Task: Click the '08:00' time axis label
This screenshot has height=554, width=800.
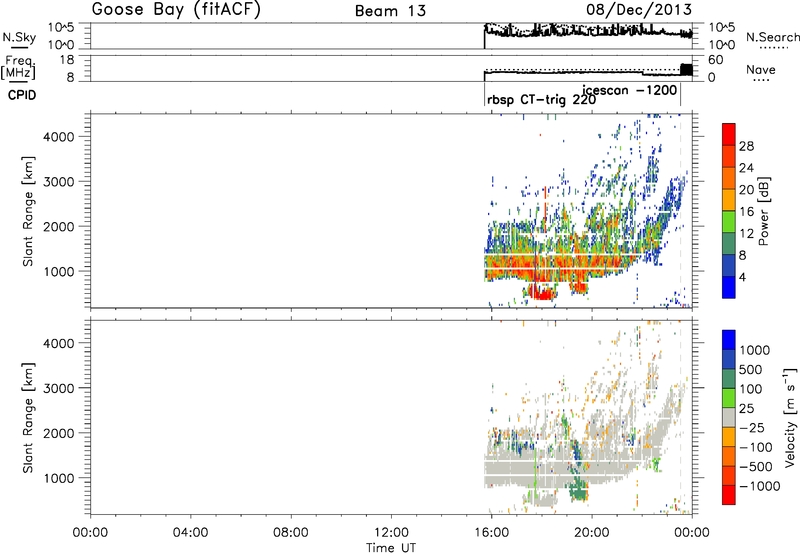Action: tap(291, 533)
